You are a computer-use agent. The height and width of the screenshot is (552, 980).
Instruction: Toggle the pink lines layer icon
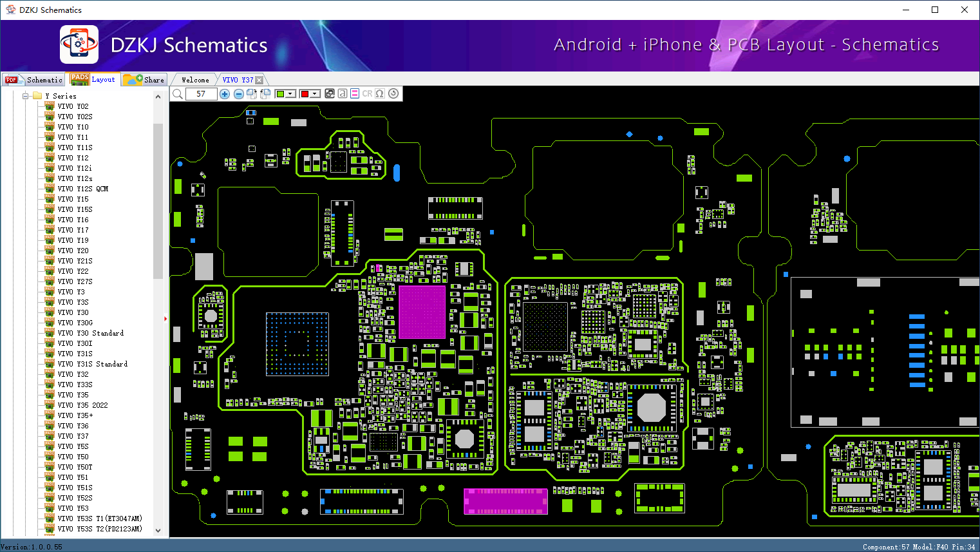pyautogui.click(x=355, y=93)
